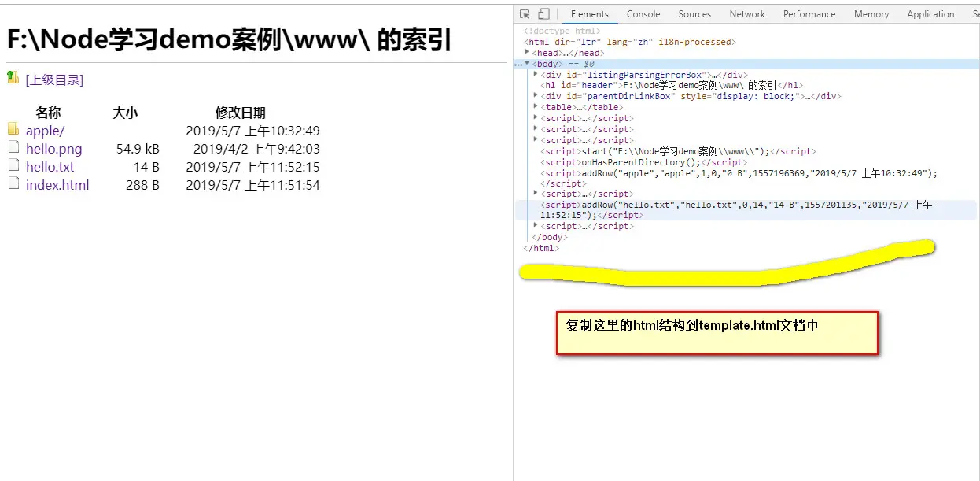Click the date 2019/5/7 上午10:32:49
Viewport: 980px width, 481px height.
[x=252, y=131]
